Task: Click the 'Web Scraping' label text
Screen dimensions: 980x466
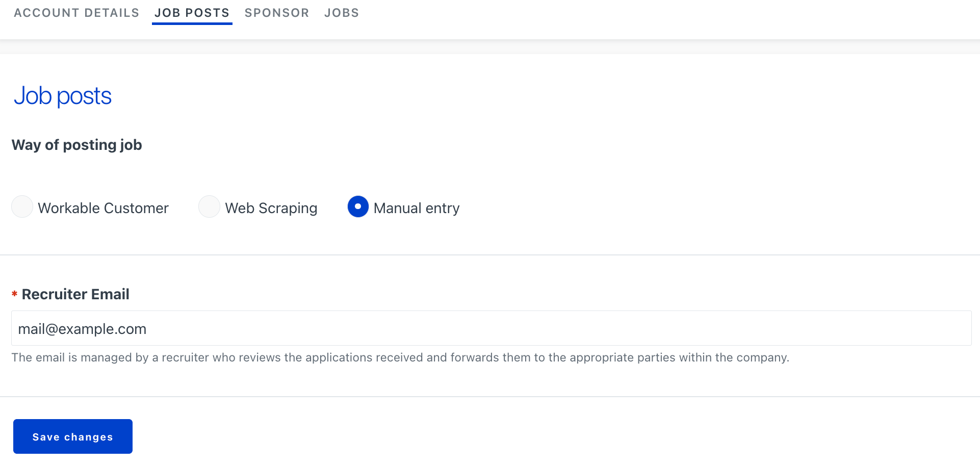Action: 271,208
